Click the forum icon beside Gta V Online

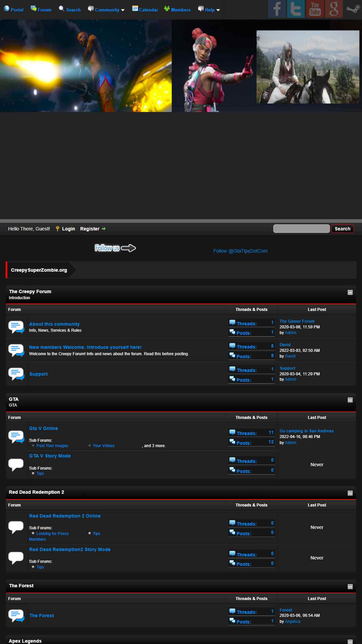[16, 437]
